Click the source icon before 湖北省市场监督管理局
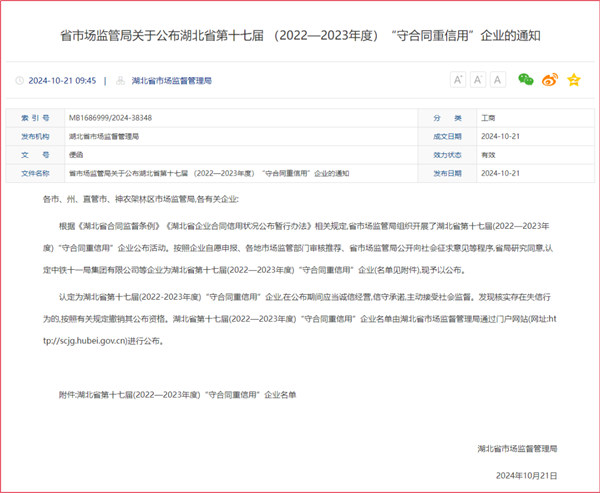 pos(121,80)
